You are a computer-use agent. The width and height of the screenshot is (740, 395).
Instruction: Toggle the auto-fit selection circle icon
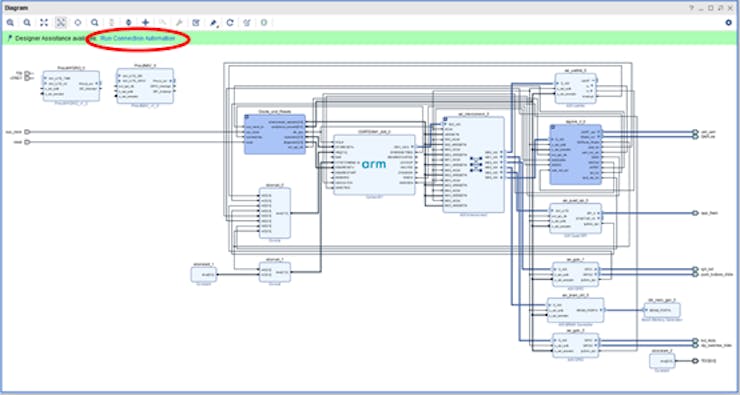(x=78, y=23)
